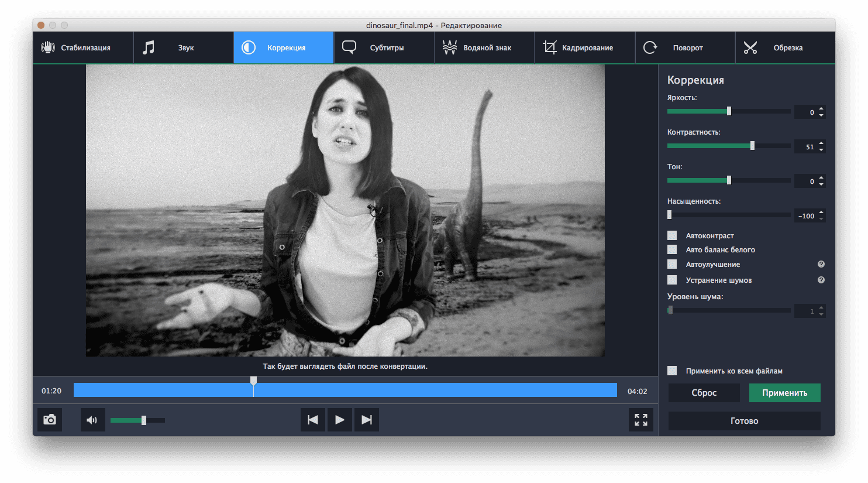This screenshot has height=483, width=868.
Task: Enable the Автоконтраст checkbox
Action: (672, 235)
